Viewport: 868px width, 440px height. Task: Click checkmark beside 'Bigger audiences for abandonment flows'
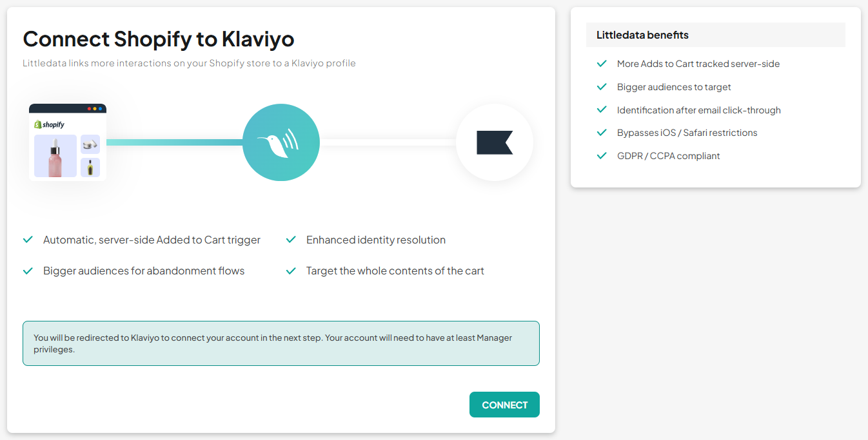28,271
